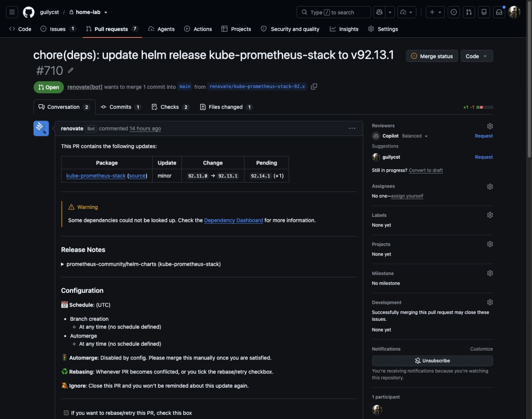Click the renovate bot avatar
Viewport: 532px width, 419px height.
pyautogui.click(x=41, y=128)
